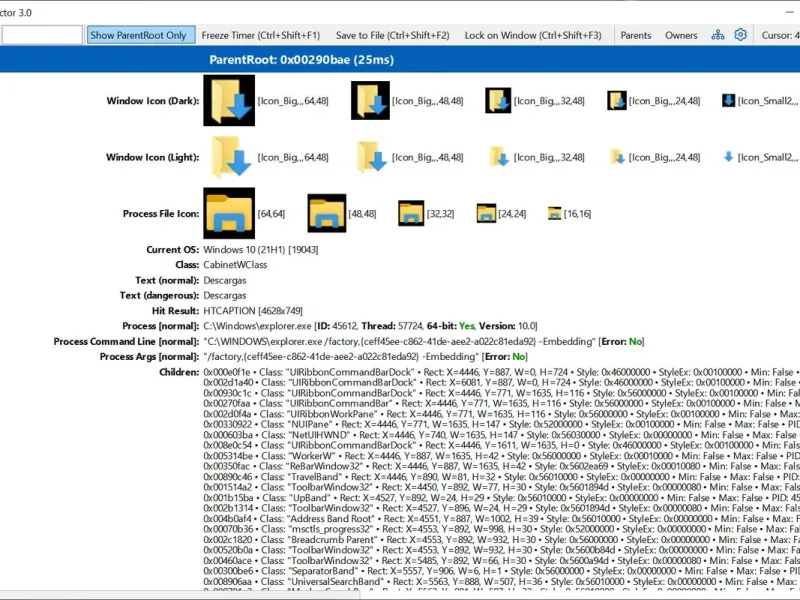Screen dimensions: 800x600
Task: Click process file icon sized 48,48
Action: pyautogui.click(x=327, y=213)
